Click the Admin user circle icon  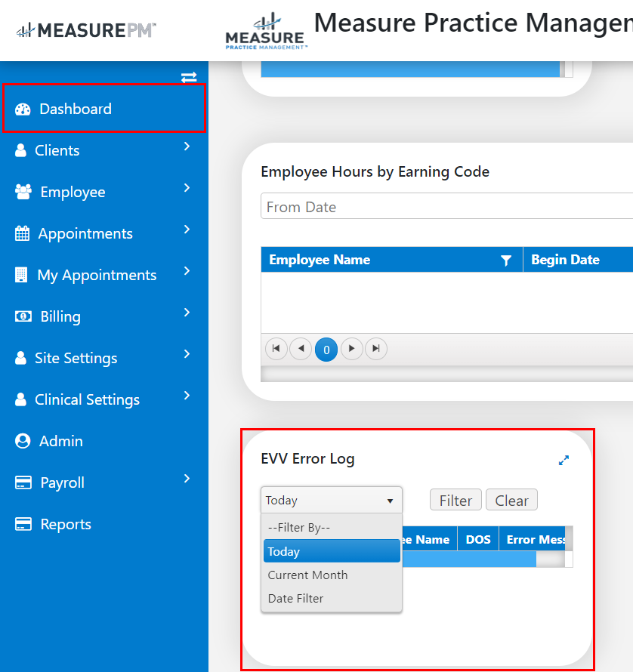click(x=23, y=440)
